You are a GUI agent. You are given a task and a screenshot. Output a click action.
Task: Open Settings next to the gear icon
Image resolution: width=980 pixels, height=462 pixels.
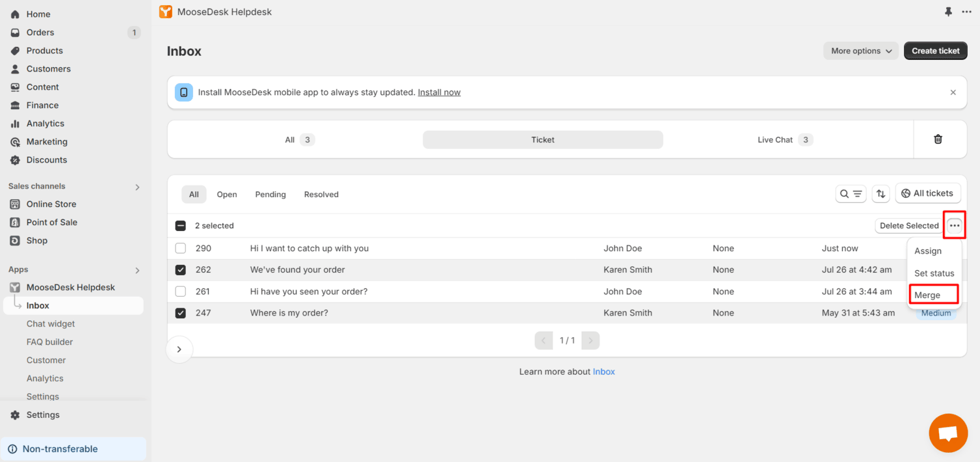tap(43, 415)
